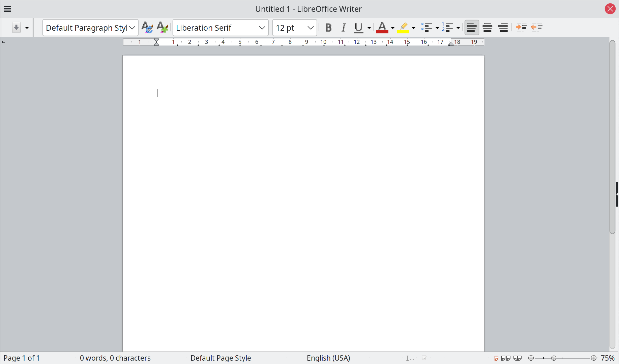The width and height of the screenshot is (619, 364).
Task: Open the Default Paragraph Style dropdown
Action: (132, 28)
